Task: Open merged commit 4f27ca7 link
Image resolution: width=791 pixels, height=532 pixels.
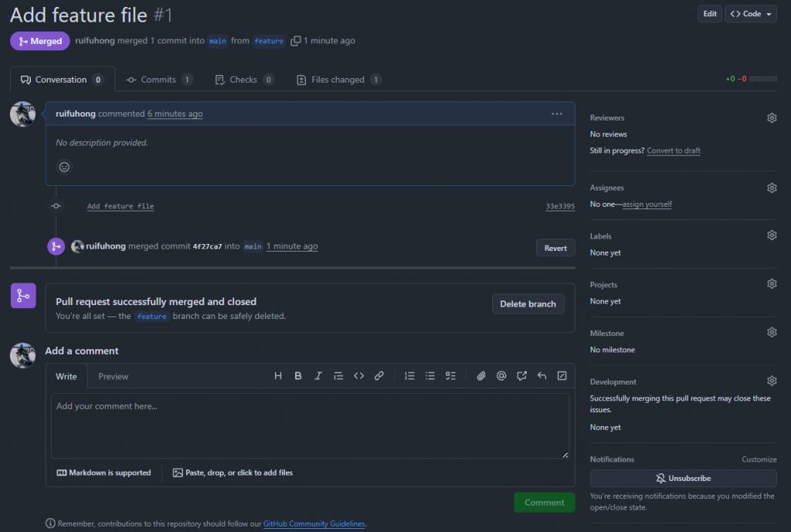Action: (x=207, y=246)
